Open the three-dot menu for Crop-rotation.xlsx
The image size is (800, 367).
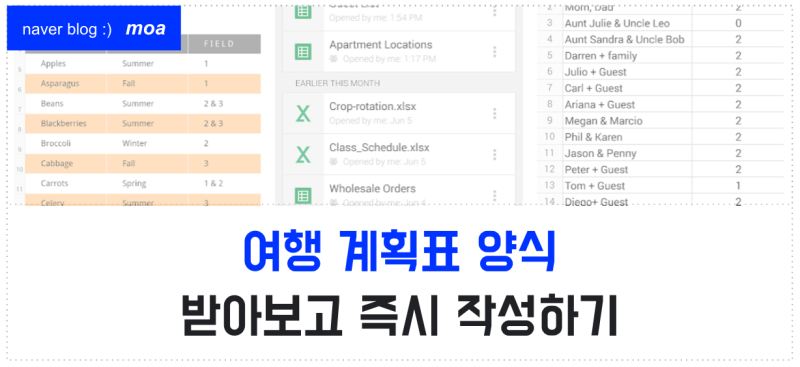point(494,113)
